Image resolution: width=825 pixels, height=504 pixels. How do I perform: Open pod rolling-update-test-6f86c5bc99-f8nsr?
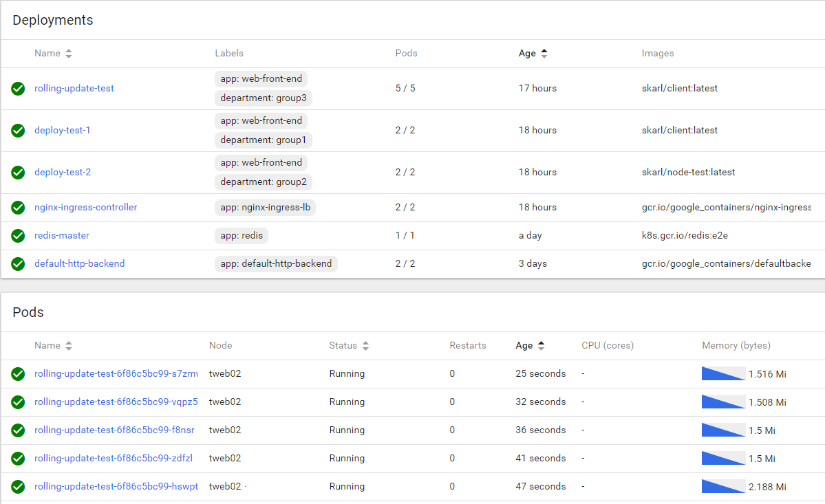click(x=114, y=430)
